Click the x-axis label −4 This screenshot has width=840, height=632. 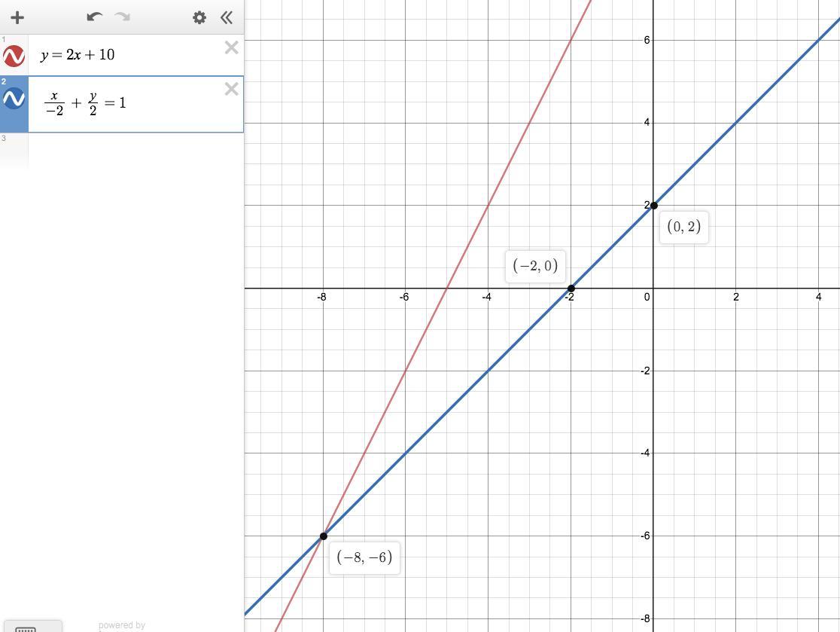tap(486, 297)
